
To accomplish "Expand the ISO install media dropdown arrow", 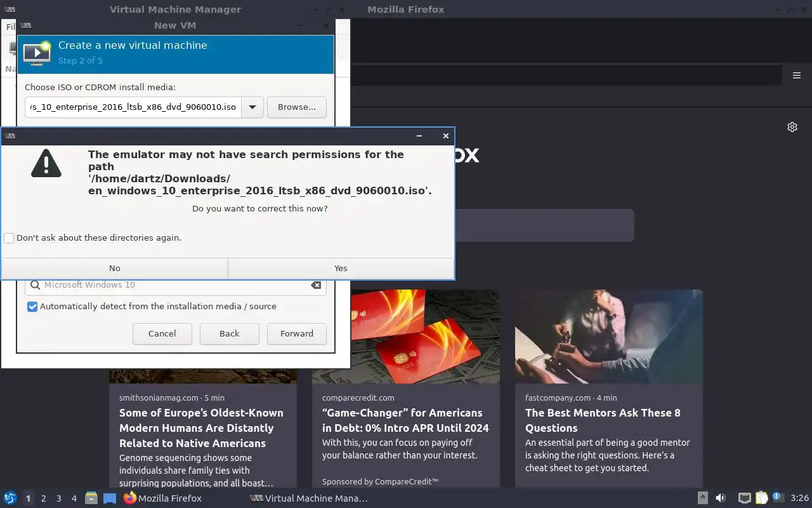I will click(252, 107).
